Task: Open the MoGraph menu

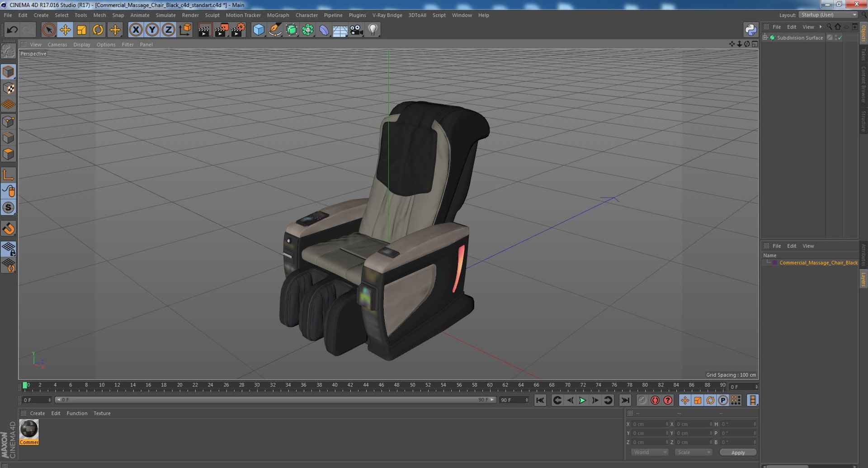Action: (x=278, y=15)
